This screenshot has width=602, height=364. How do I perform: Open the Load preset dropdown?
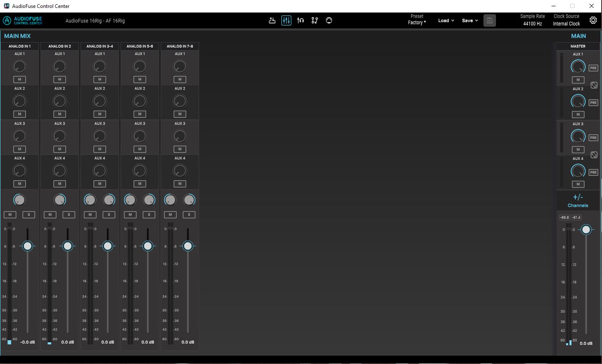445,20
